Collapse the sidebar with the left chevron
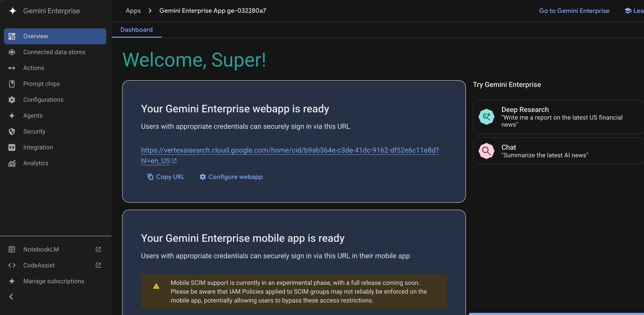 point(11,296)
